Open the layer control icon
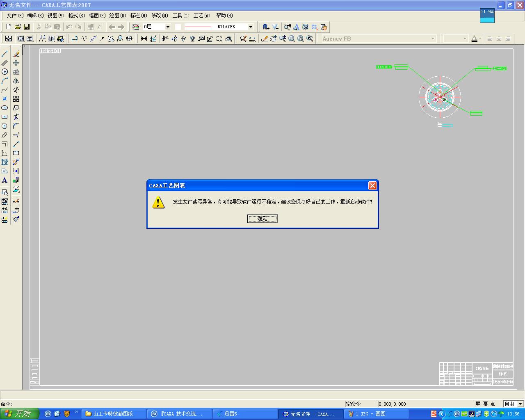This screenshot has height=420, width=525. [x=136, y=27]
